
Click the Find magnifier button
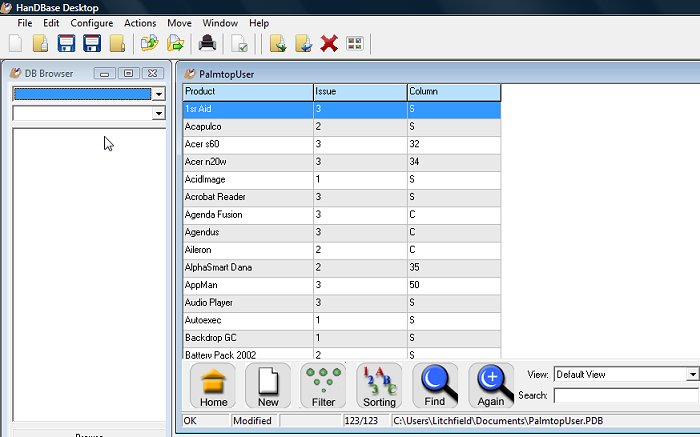click(x=435, y=386)
